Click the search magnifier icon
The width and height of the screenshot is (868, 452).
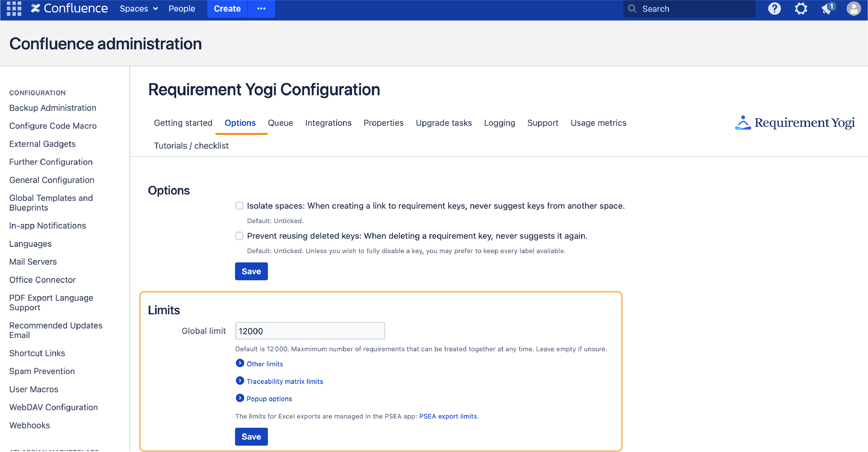[633, 8]
